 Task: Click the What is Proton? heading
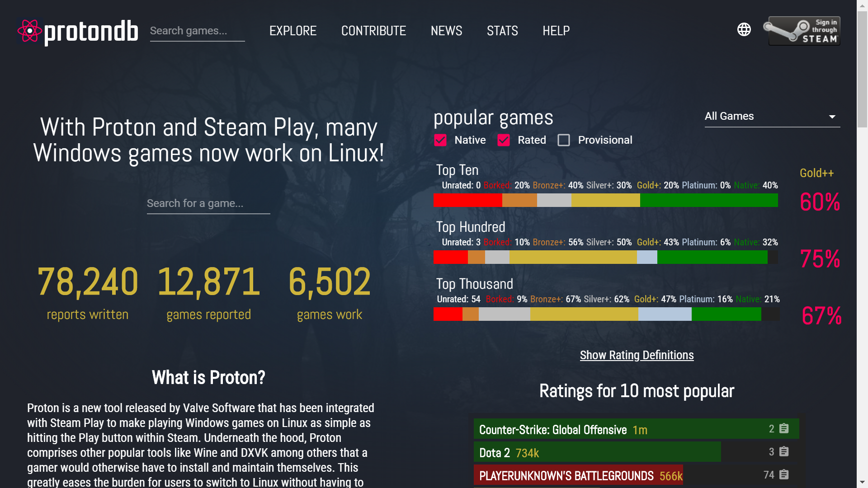click(x=208, y=378)
